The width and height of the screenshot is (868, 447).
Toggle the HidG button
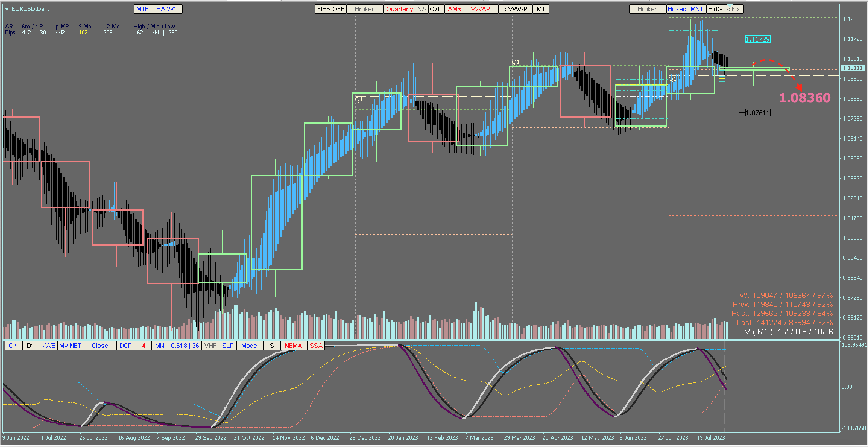pos(715,9)
